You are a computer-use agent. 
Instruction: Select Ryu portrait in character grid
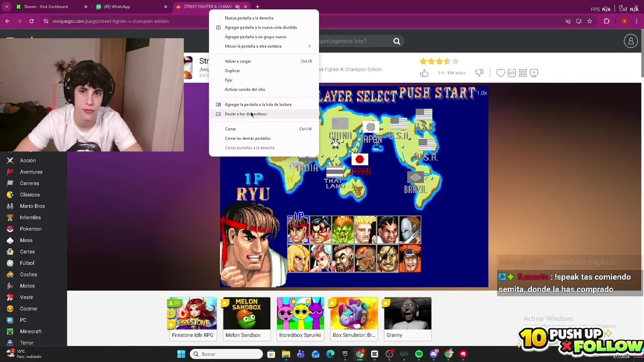[x=298, y=230]
